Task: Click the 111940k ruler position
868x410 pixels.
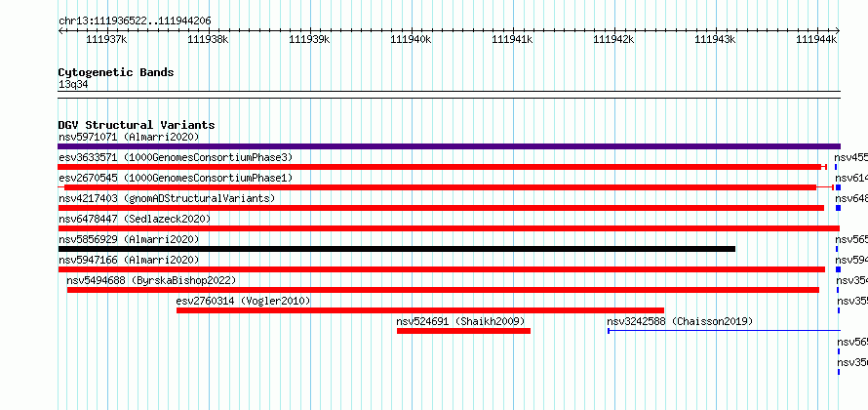Action: pyautogui.click(x=411, y=39)
